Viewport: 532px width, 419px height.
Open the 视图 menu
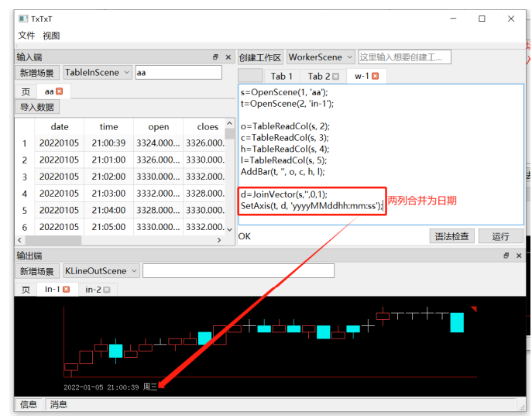[51, 36]
